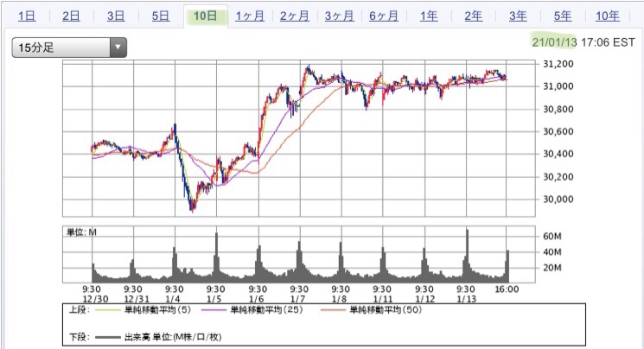Show the 1年 chart range
This screenshot has width=644, height=349.
click(429, 16)
